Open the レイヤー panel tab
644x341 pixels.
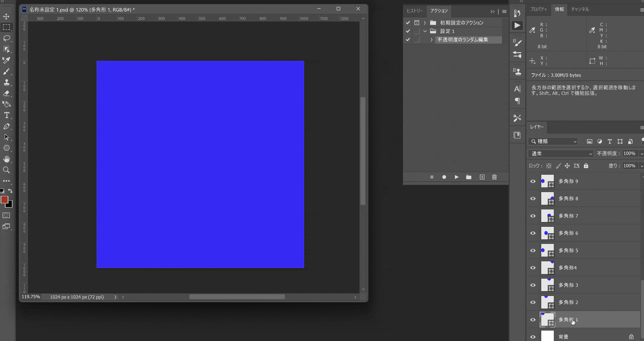point(537,127)
